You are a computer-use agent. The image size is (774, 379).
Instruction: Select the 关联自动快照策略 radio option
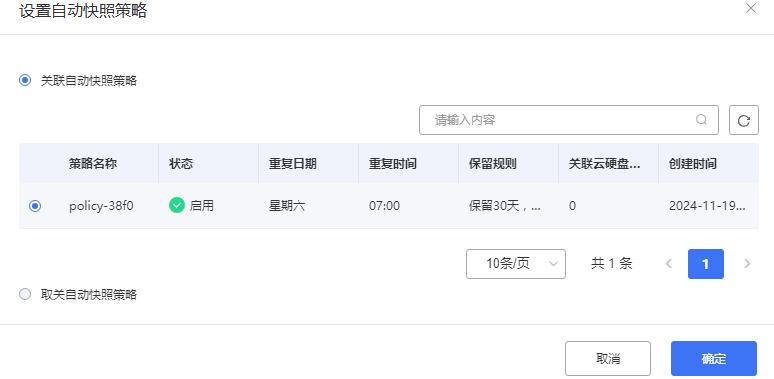tap(25, 80)
